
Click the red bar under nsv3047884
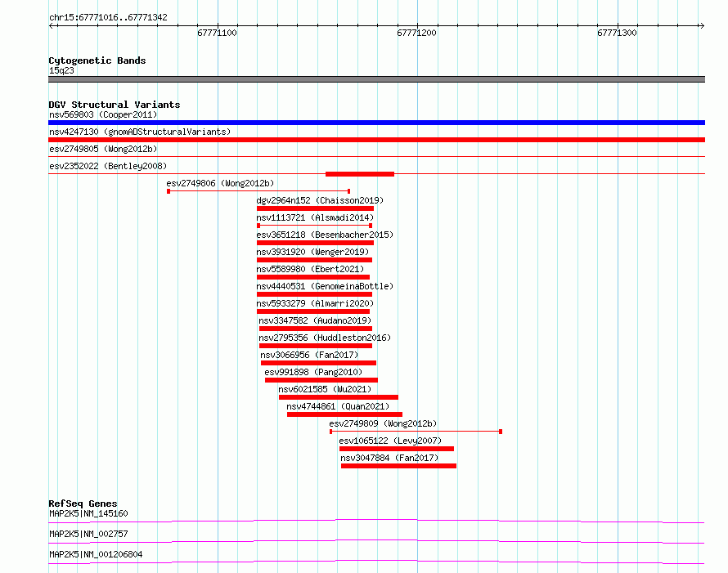[x=398, y=466]
